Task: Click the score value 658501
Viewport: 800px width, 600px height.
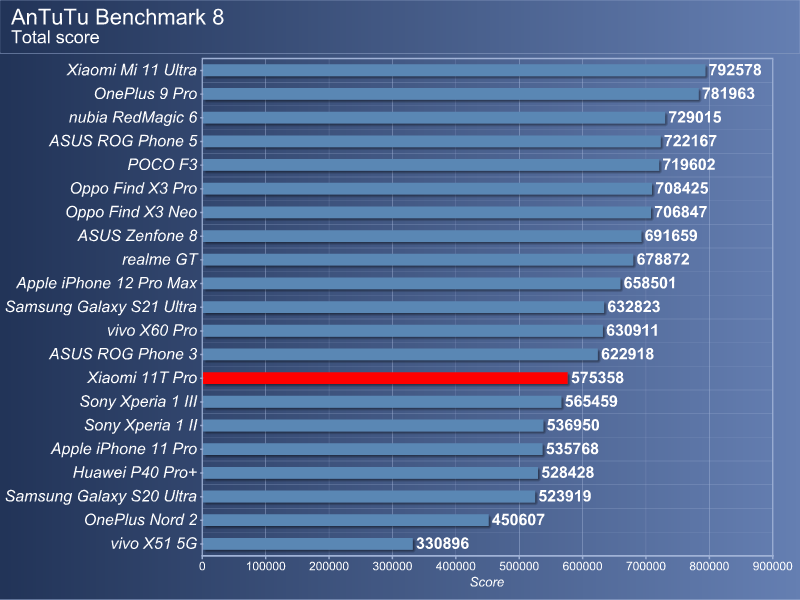Action: [649, 283]
